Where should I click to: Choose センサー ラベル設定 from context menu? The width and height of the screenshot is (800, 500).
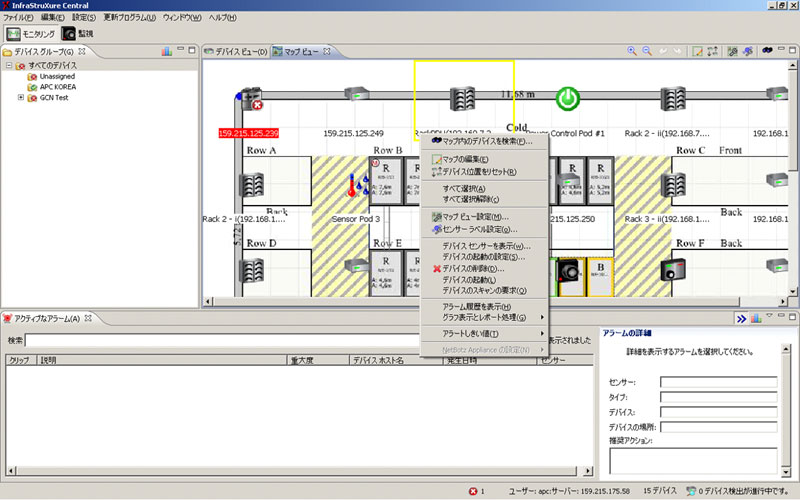[x=484, y=229]
